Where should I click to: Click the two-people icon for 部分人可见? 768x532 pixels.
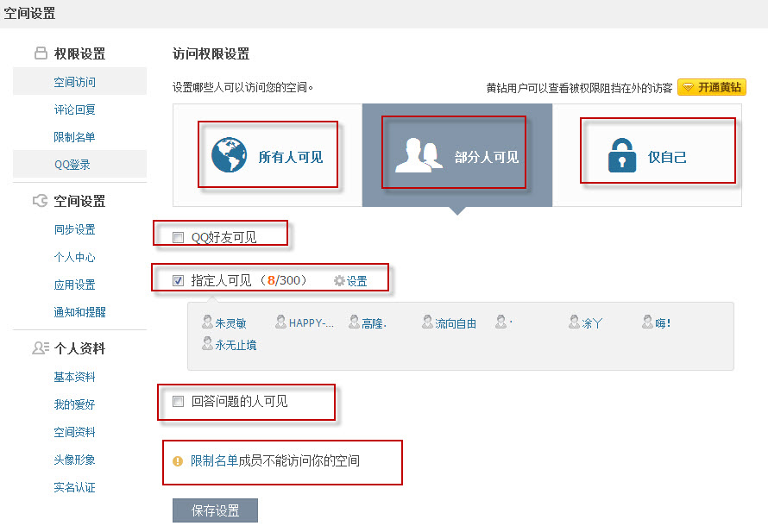point(419,156)
